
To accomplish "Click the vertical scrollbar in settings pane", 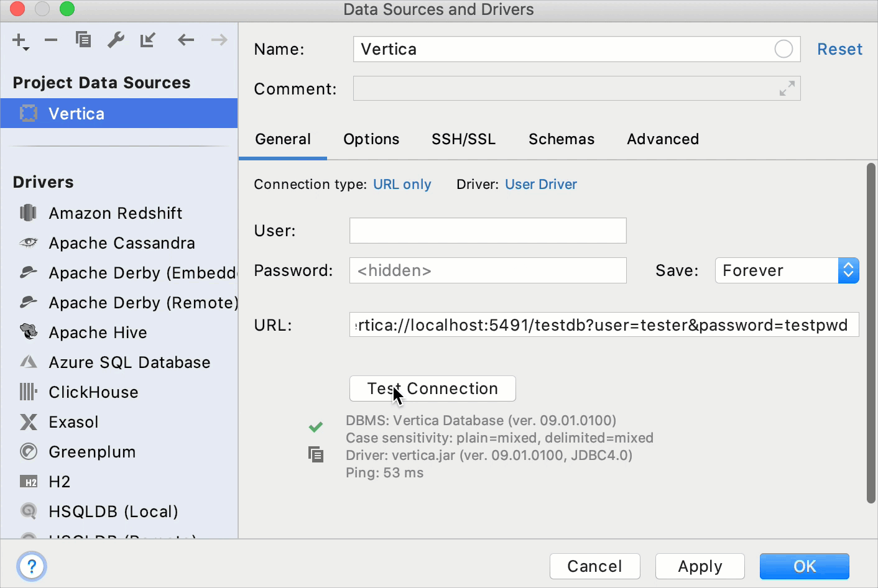I will coord(871,333).
